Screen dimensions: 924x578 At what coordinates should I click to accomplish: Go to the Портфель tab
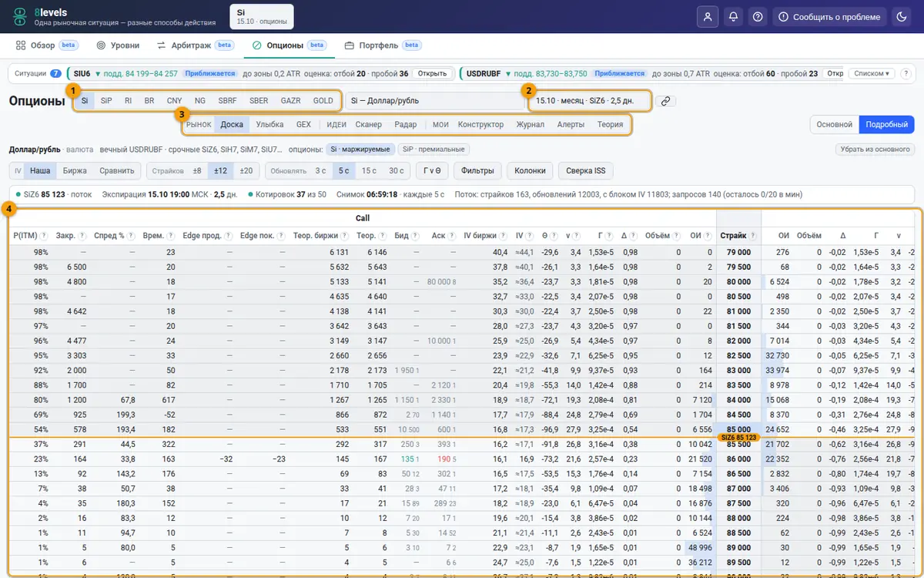[383, 45]
